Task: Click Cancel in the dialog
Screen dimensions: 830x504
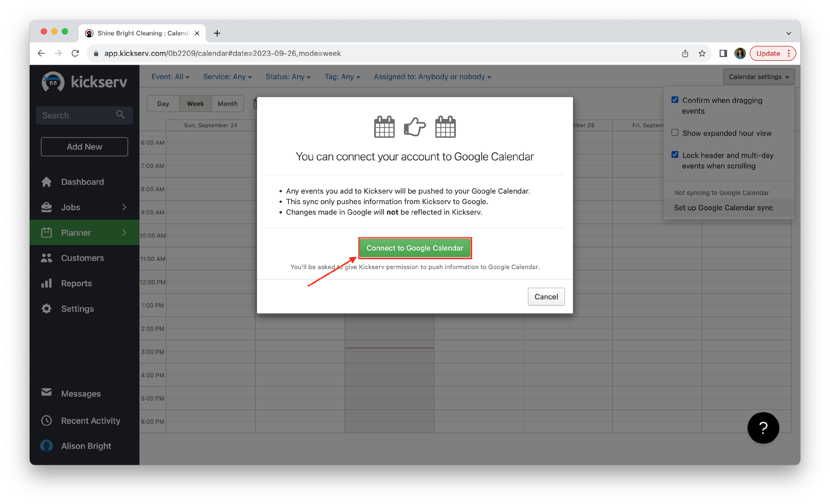Action: coord(546,297)
